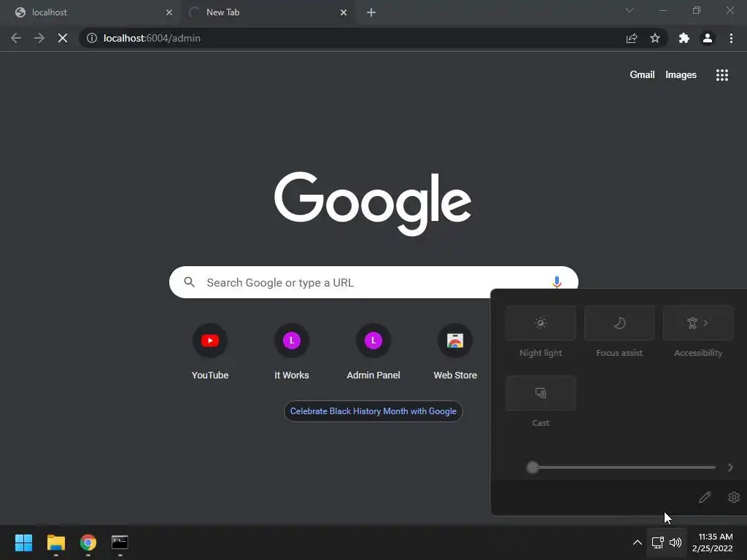This screenshot has height=560, width=747.
Task: Open a new browser tab
Action: click(x=371, y=12)
